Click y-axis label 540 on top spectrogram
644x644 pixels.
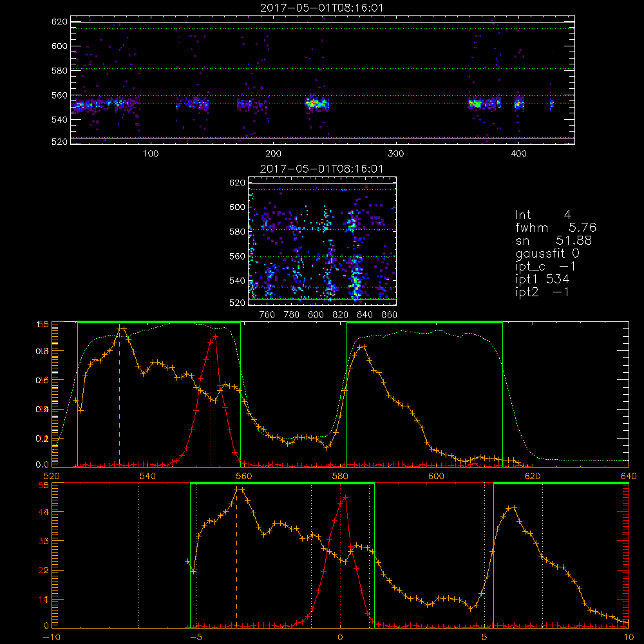pos(59,120)
